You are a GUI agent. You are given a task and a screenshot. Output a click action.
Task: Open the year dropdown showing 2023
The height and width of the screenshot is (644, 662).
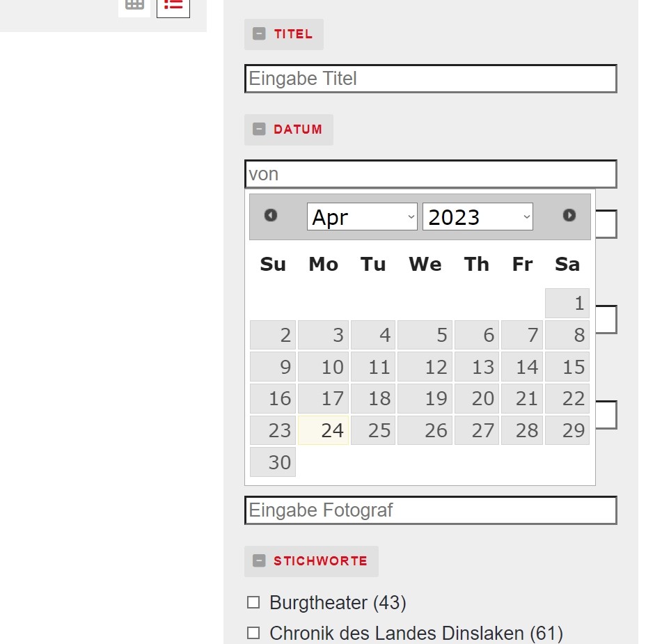pos(478,217)
